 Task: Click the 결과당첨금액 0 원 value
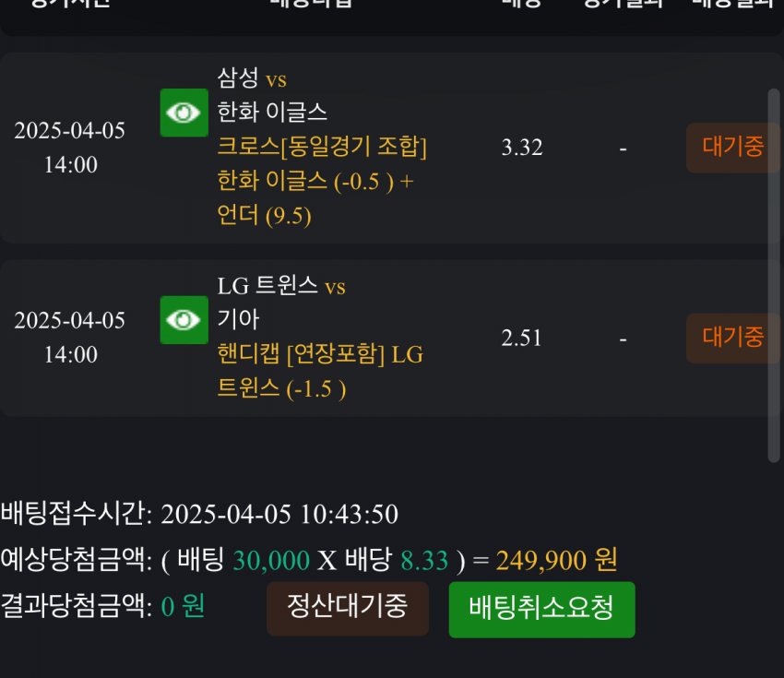point(183,606)
